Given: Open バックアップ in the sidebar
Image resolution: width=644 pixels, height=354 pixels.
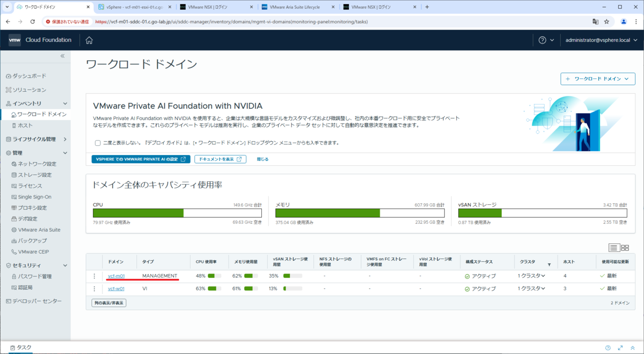Looking at the screenshot, I should 32,241.
